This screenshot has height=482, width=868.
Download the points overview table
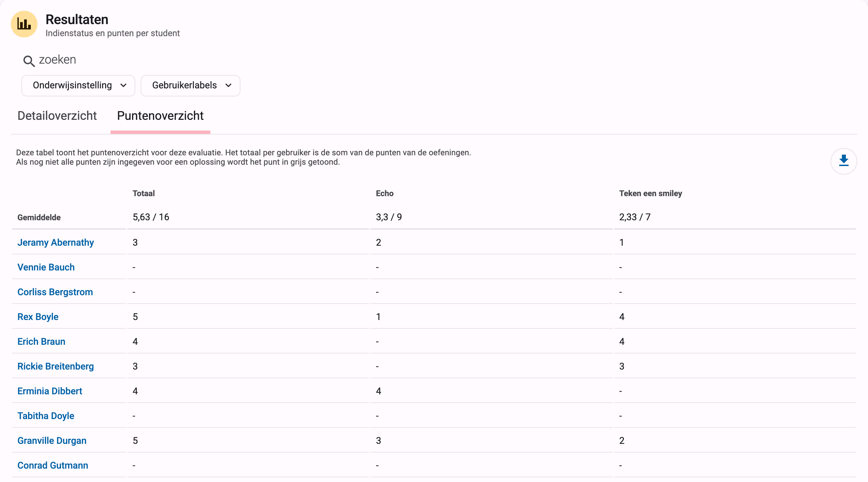[x=844, y=161]
